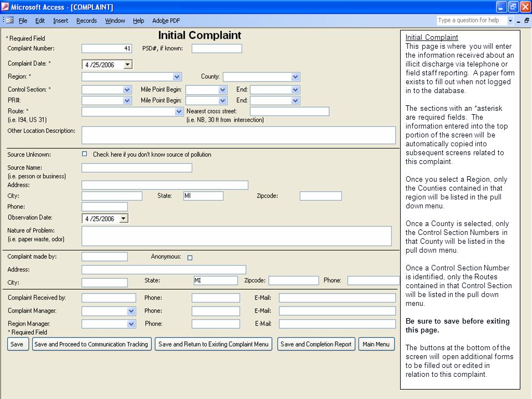Click Save and Proceed to Communication Tracking
This screenshot has width=532, height=399.
(91, 344)
